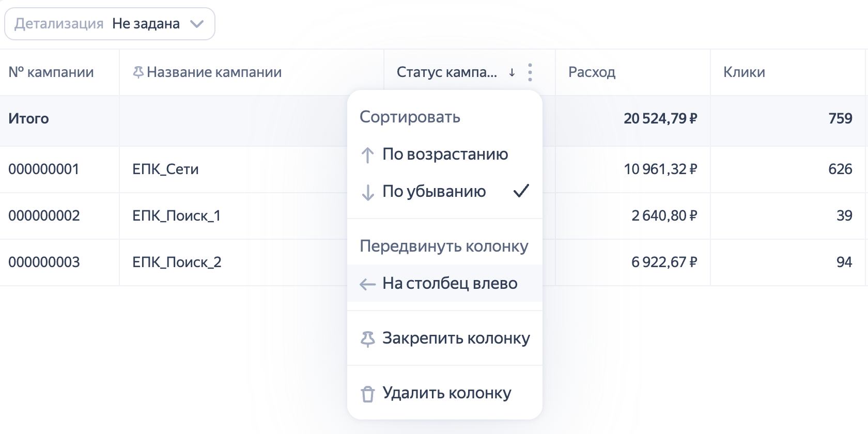Choose На столбец влево menu item

click(450, 283)
